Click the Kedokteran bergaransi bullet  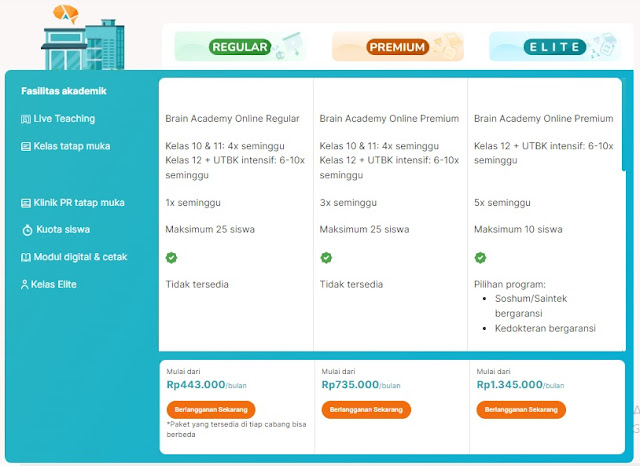coord(545,328)
